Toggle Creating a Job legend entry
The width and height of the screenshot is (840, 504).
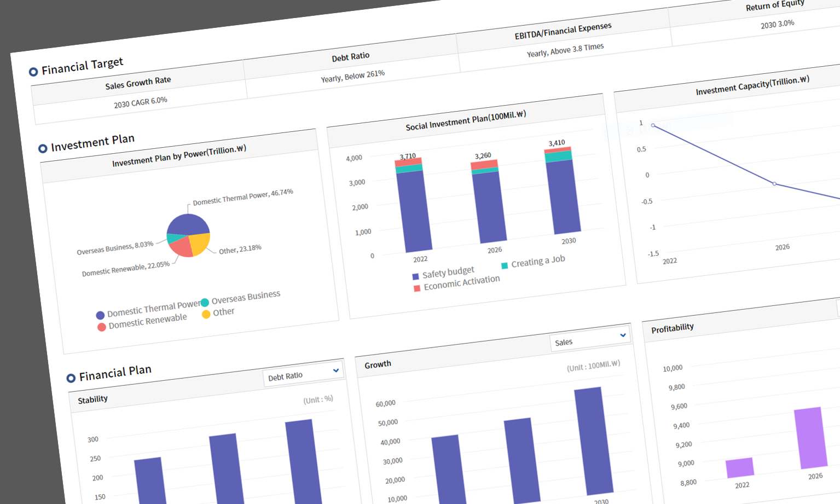(533, 262)
